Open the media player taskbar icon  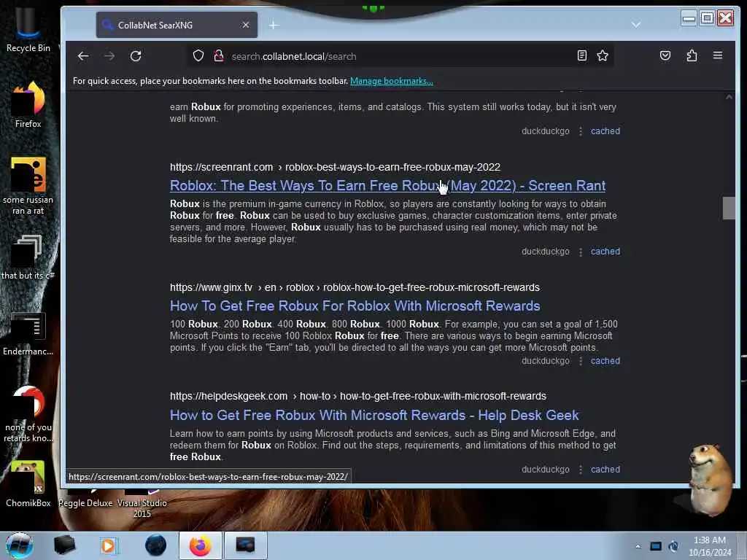[x=108, y=545]
